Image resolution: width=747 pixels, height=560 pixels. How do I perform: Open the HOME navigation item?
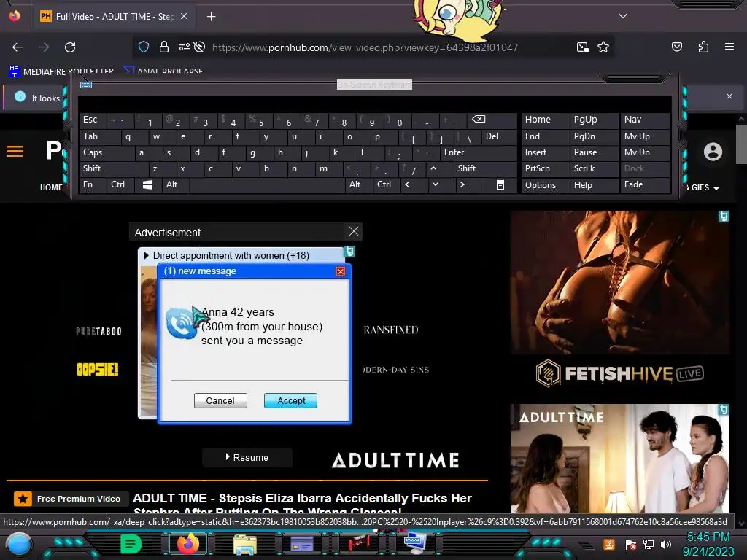[x=51, y=187]
